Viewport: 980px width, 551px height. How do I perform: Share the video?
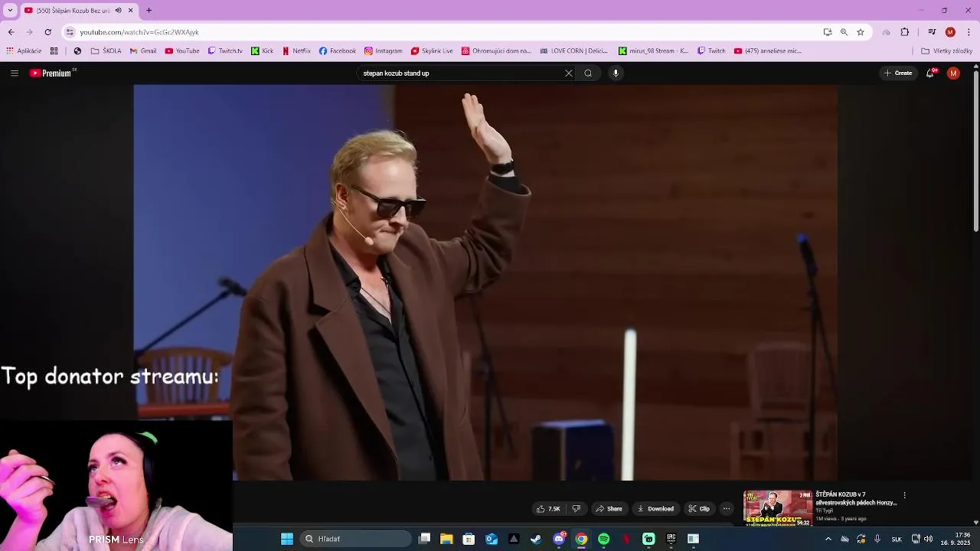pos(609,509)
